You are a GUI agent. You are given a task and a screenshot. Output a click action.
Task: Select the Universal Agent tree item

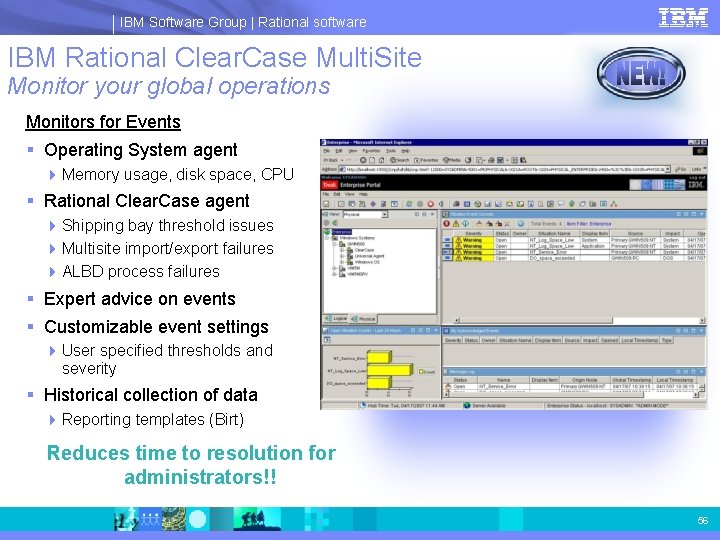pyautogui.click(x=369, y=256)
